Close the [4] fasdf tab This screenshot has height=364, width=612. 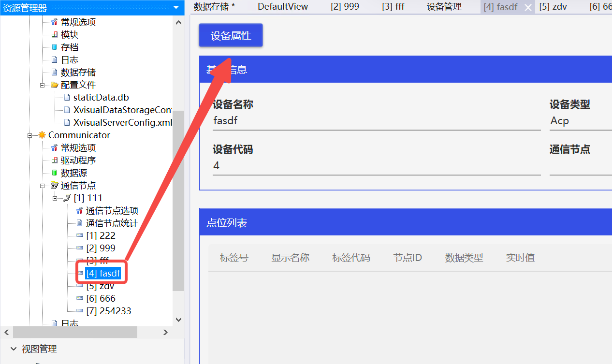[x=528, y=8]
